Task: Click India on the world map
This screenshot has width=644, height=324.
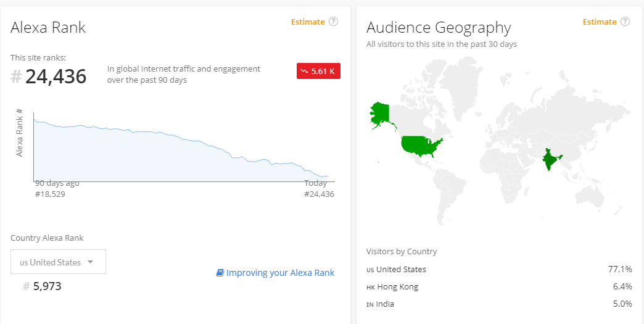Action: [x=550, y=160]
